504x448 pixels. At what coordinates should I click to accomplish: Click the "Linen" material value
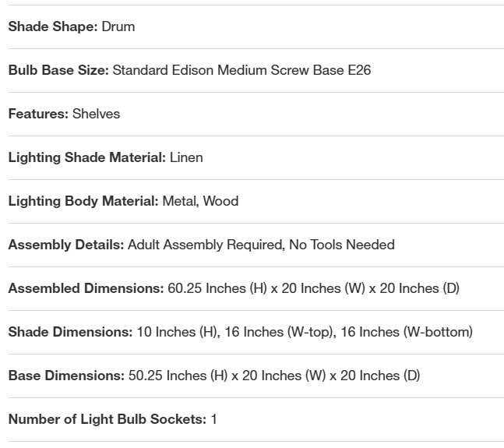coord(186,157)
